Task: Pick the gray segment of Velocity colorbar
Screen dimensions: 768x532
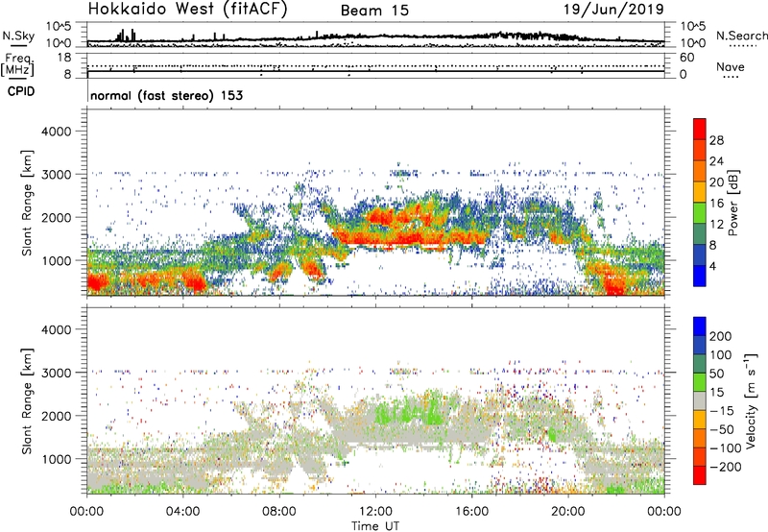Action: click(700, 400)
